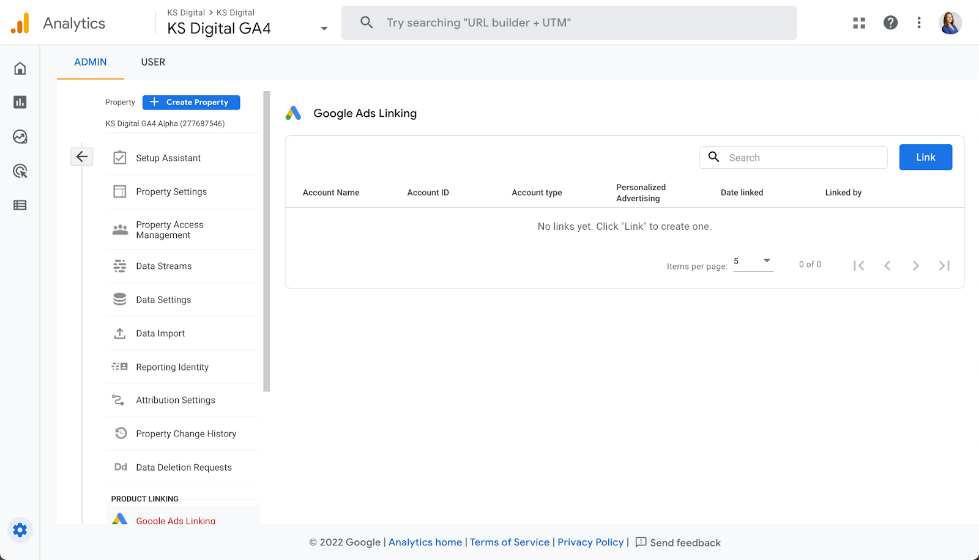This screenshot has height=560, width=979.
Task: Open the user account avatar
Action: [950, 23]
